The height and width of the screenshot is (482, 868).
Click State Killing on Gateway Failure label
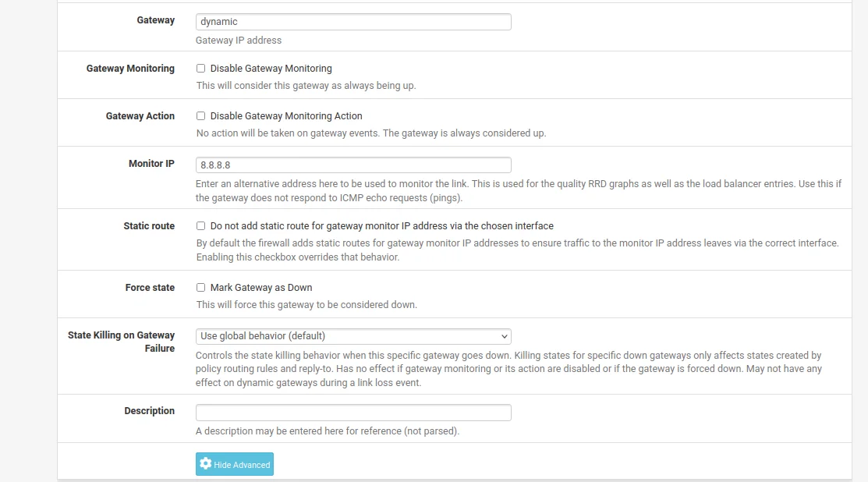122,342
